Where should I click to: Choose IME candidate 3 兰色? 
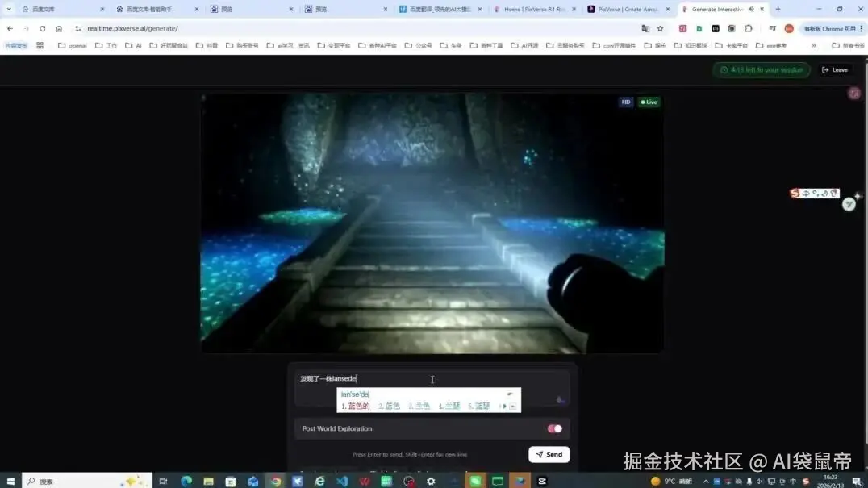[419, 406]
